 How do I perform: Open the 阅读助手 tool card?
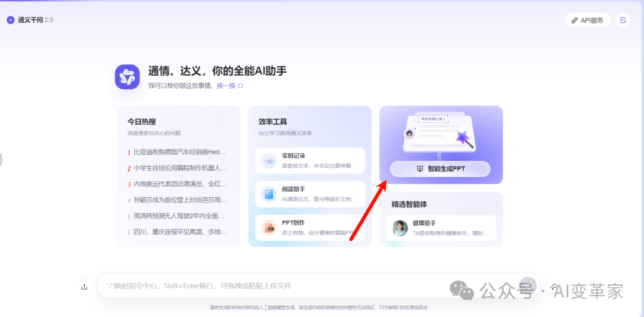(310, 194)
